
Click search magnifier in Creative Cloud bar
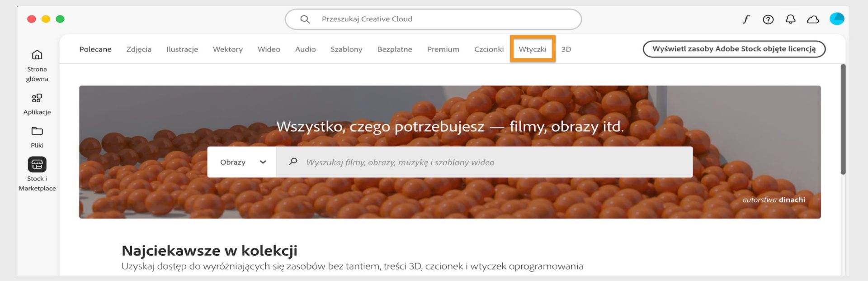pos(305,19)
